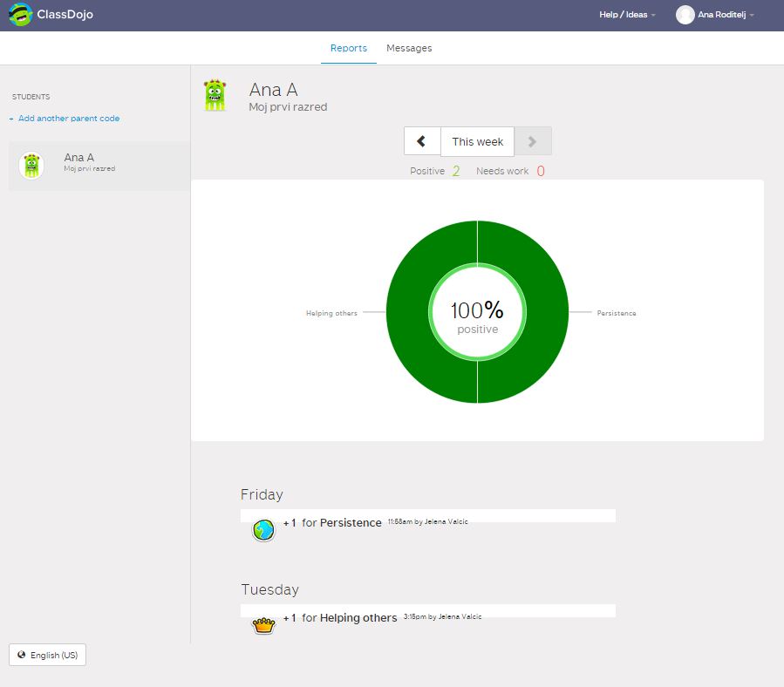
Task: Open the English (US) language selector
Action: [48, 655]
